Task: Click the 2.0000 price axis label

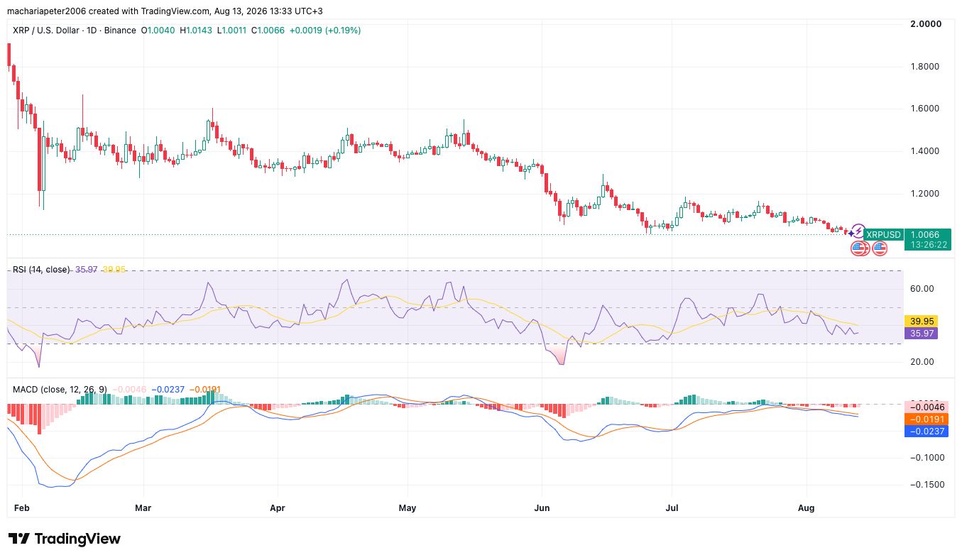Action: coord(926,23)
